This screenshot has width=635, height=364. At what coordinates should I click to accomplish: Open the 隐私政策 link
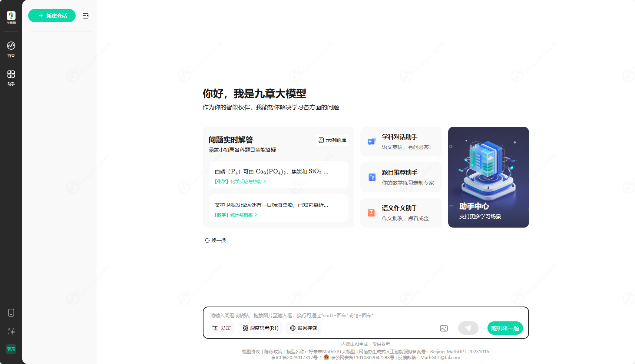[273, 351]
